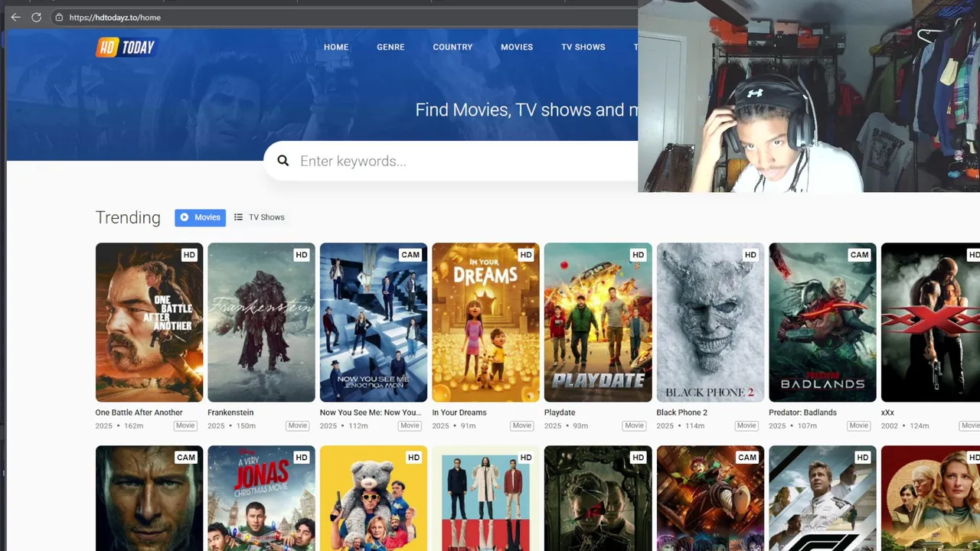Open A Very Jonas Christmas Movie poster

[x=261, y=498]
